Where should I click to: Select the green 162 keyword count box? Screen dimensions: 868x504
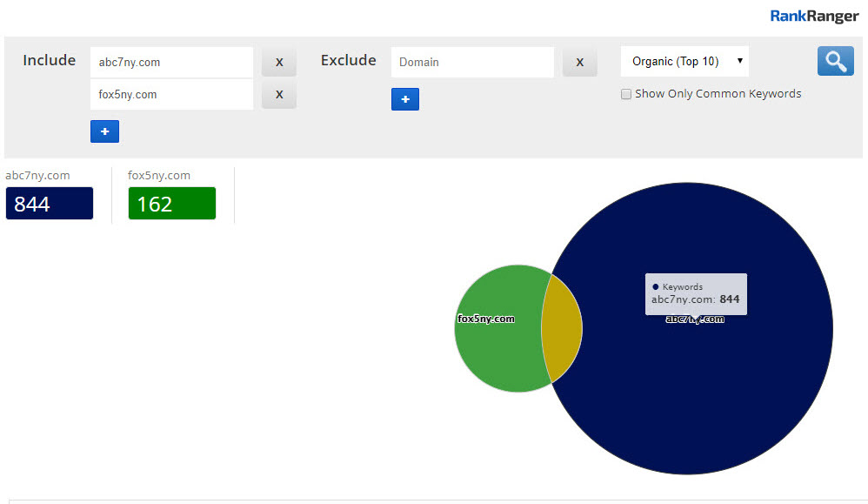point(172,204)
